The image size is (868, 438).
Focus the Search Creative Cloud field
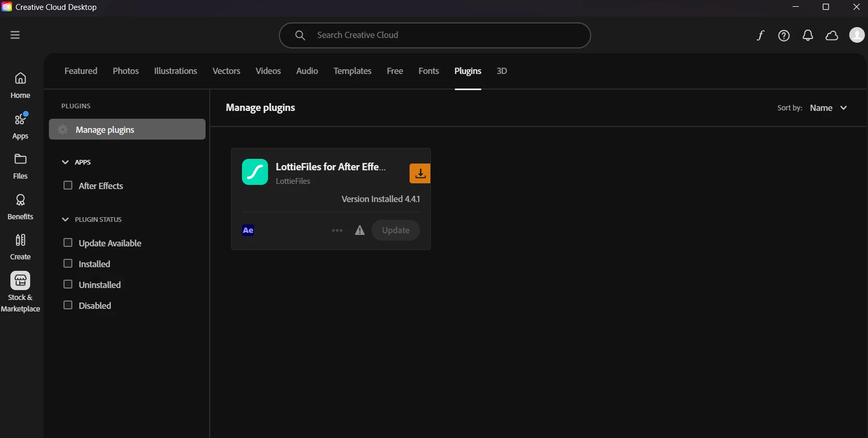tap(435, 35)
